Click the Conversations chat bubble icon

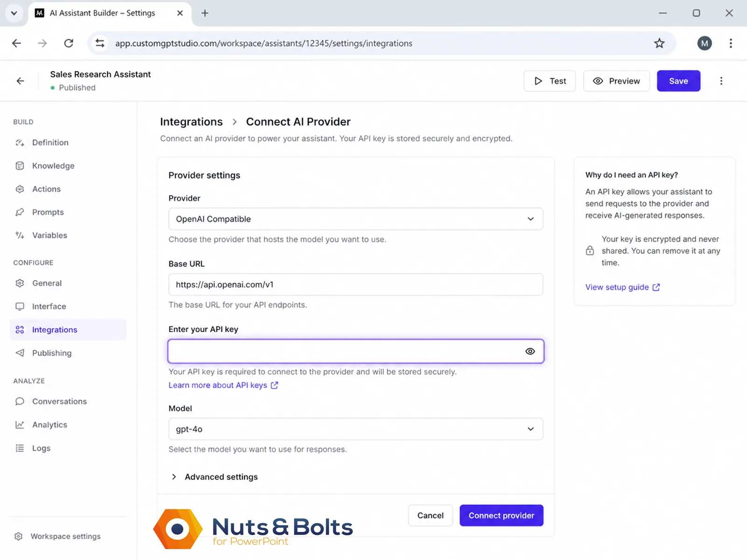click(20, 401)
